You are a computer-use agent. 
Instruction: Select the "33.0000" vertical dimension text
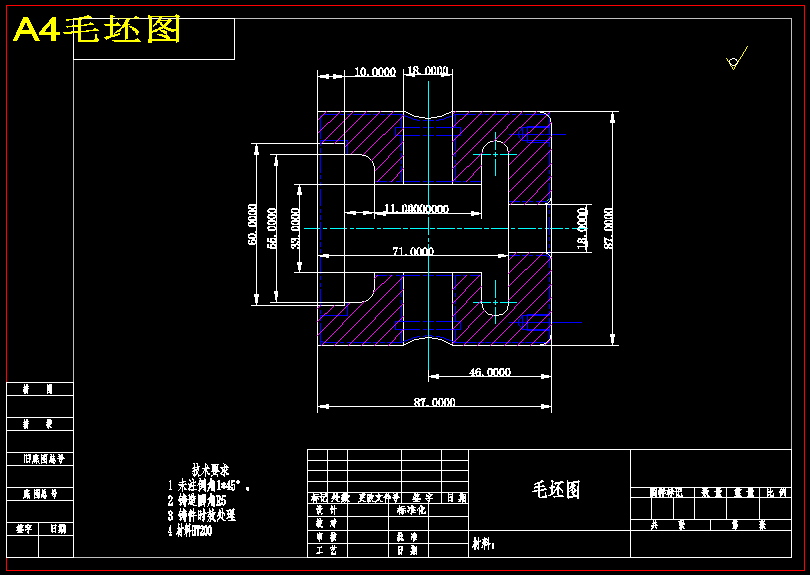click(x=295, y=228)
